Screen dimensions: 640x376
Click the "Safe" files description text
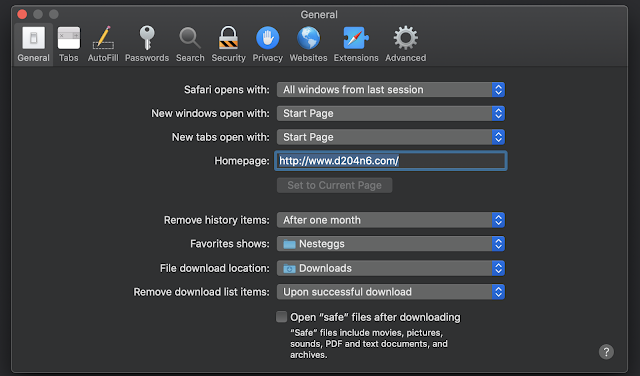tap(369, 344)
